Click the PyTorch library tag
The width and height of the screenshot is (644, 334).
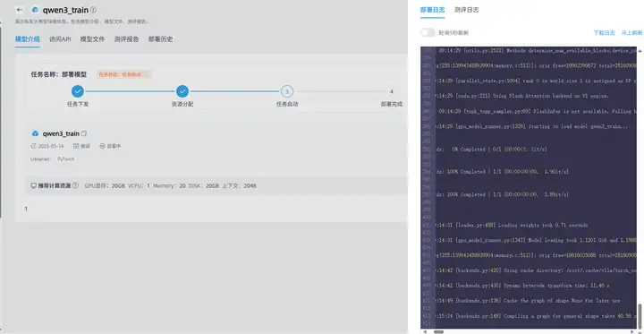point(66,159)
